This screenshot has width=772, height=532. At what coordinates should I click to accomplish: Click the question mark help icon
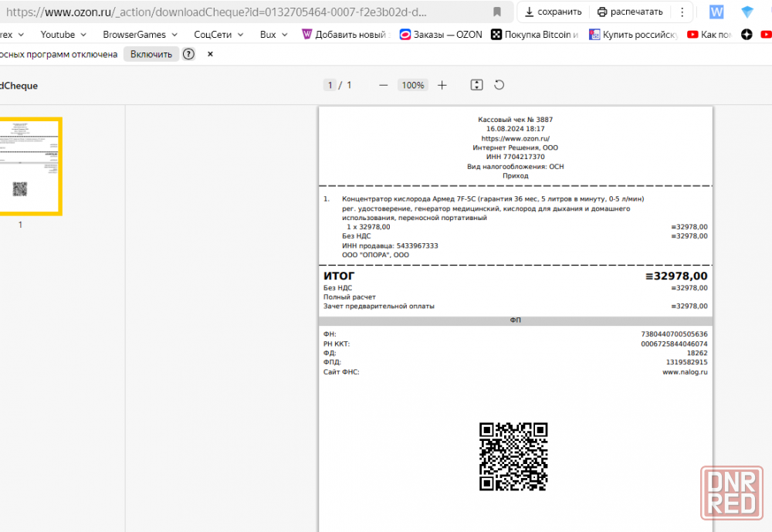(x=188, y=54)
